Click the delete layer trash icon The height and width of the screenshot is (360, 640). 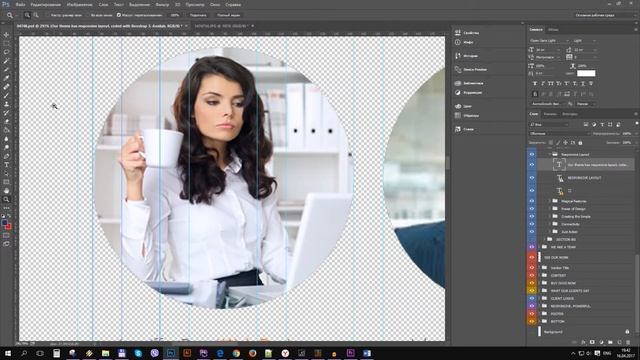click(628, 342)
